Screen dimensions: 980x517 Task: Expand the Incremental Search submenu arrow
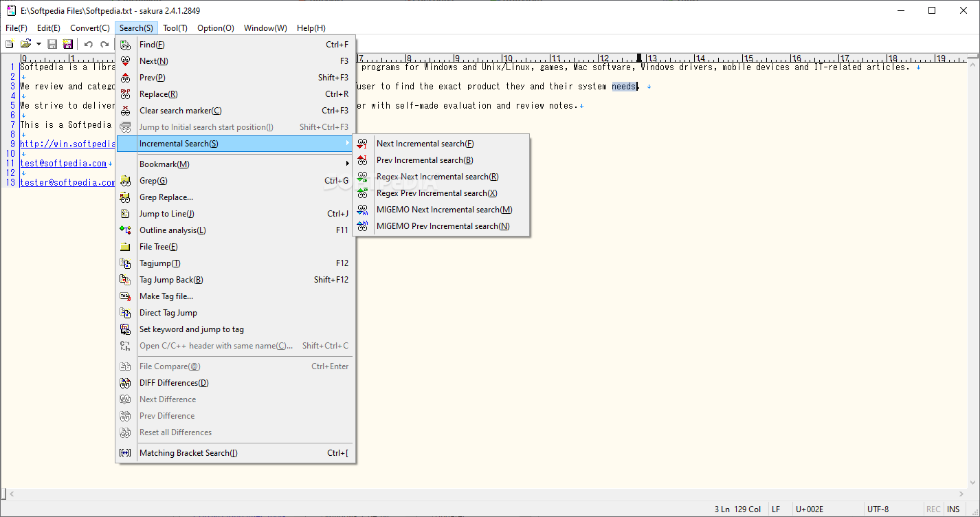click(x=347, y=144)
